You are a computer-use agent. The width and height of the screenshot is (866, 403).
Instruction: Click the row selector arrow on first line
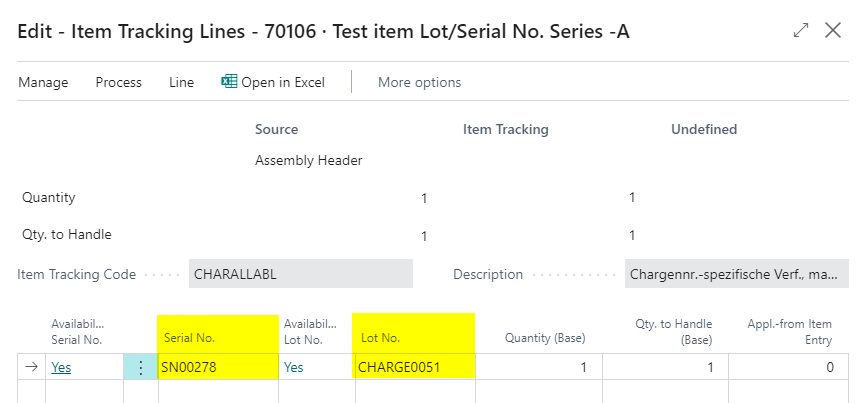[x=31, y=367]
